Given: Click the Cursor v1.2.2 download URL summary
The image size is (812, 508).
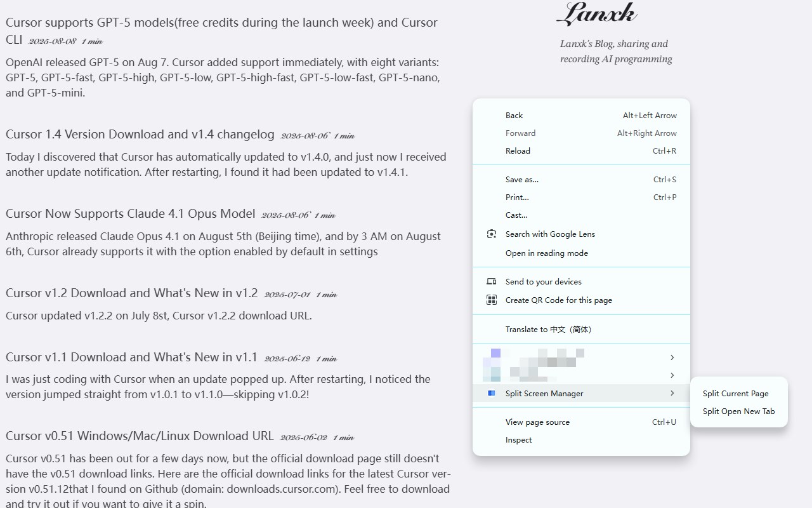Looking at the screenshot, I should 159,316.
